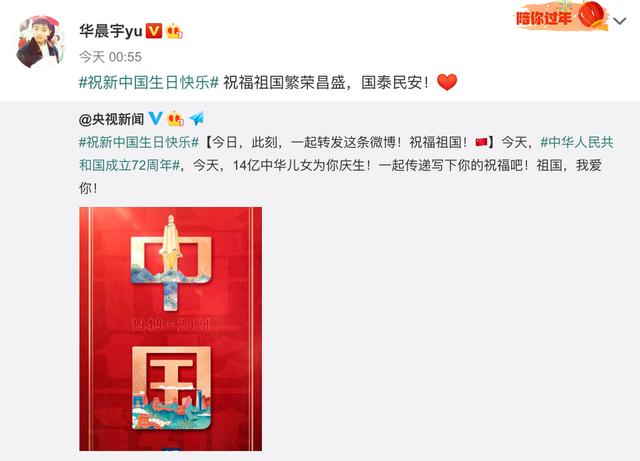Open the #中华人民共和国成立72周年# topic

(x=346, y=154)
